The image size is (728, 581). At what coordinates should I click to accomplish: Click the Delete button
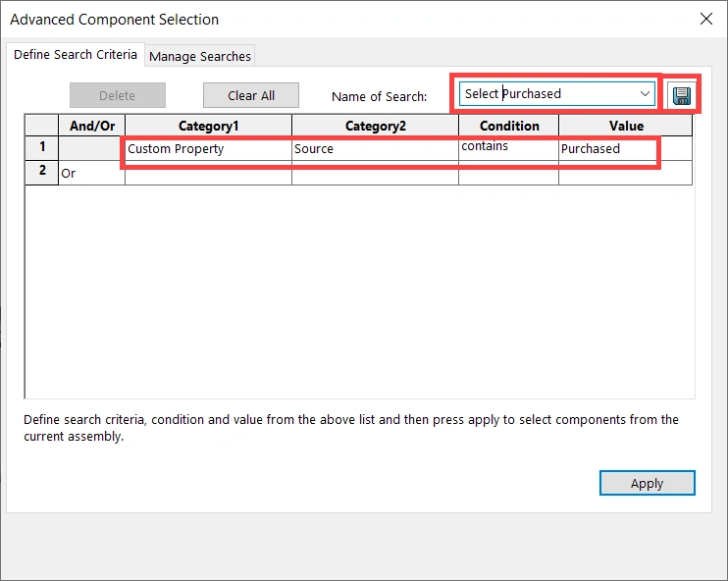tap(118, 95)
